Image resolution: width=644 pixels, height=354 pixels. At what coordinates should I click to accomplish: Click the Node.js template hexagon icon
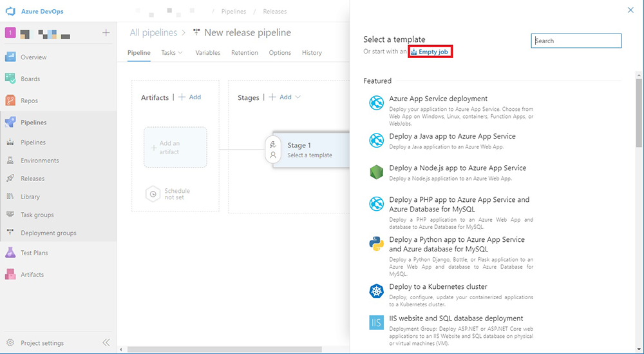click(376, 172)
